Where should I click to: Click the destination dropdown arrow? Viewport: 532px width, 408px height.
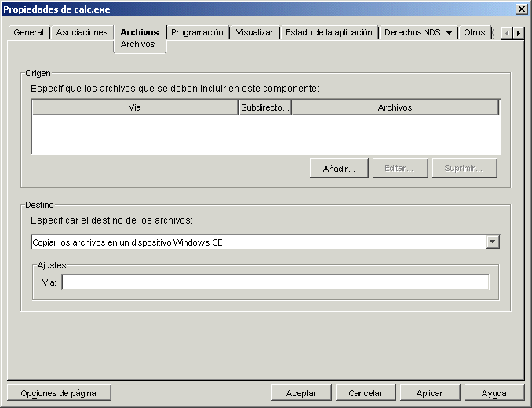[x=493, y=242]
